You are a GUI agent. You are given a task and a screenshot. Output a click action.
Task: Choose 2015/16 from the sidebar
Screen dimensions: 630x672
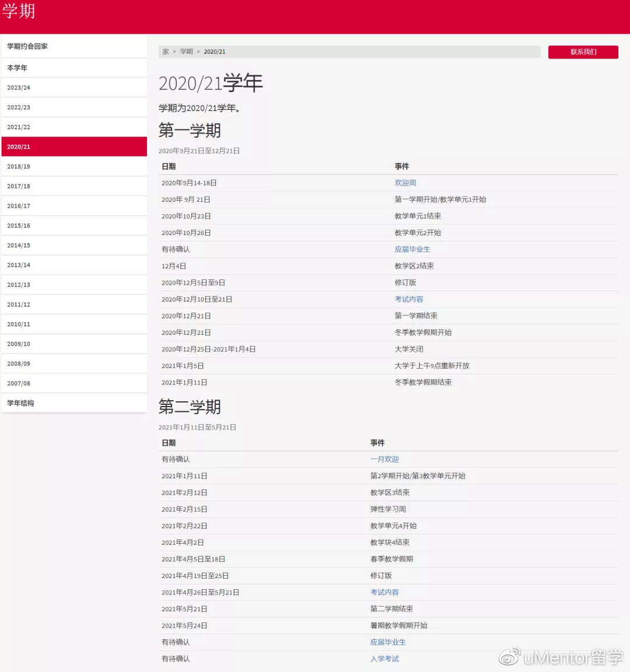click(x=74, y=225)
